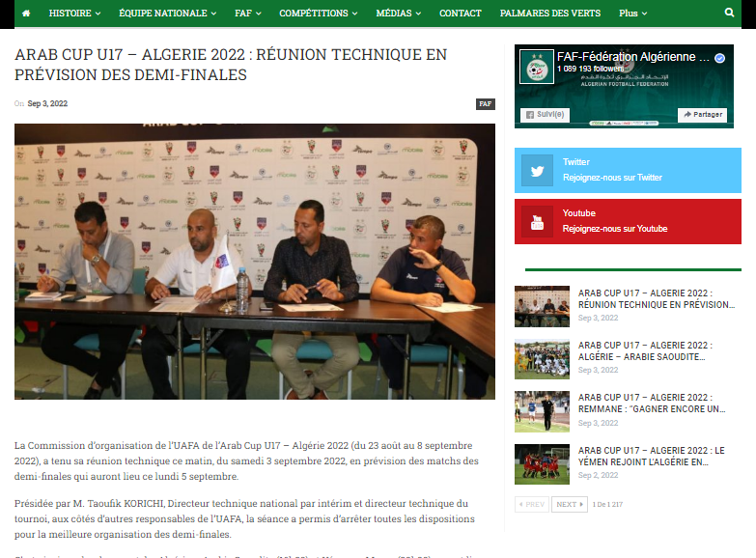Open the MÉDIAS dropdown menu

[398, 14]
